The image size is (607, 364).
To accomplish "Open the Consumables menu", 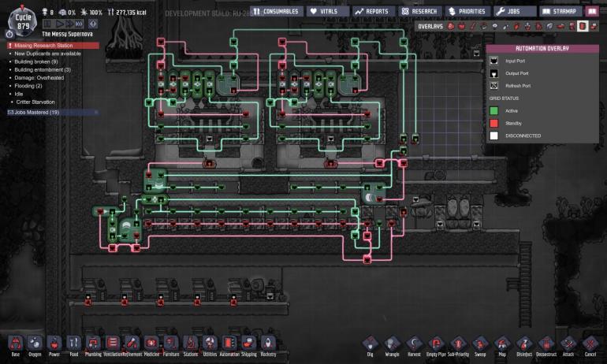I will tap(277, 11).
